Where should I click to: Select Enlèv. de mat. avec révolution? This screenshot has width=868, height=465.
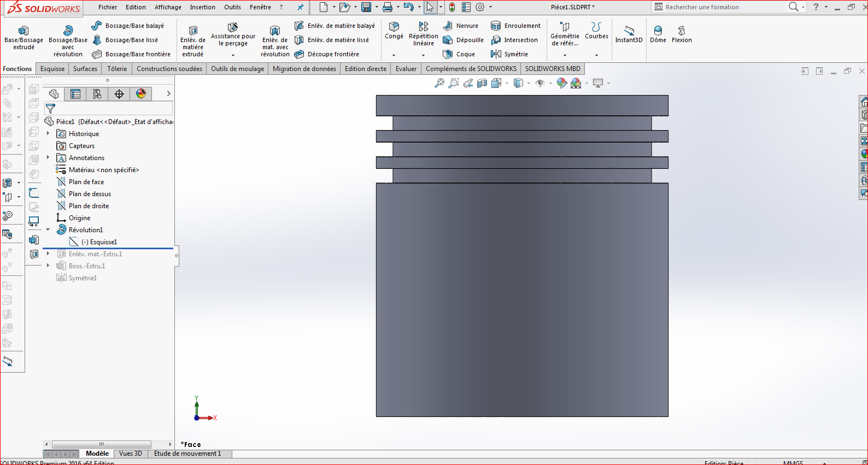pos(275,41)
